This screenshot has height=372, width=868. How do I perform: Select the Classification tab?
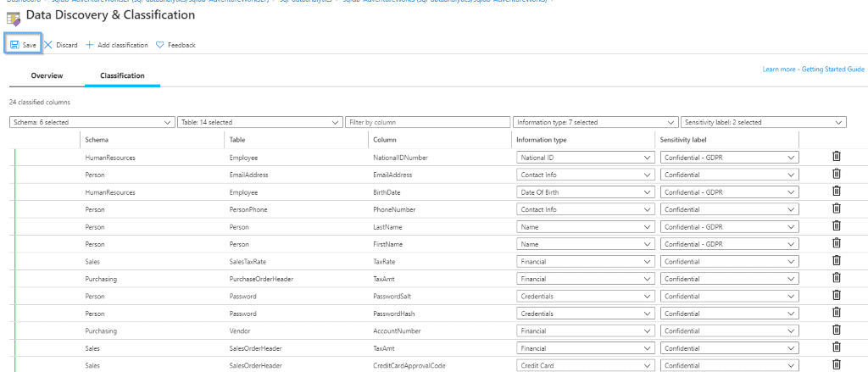(122, 75)
